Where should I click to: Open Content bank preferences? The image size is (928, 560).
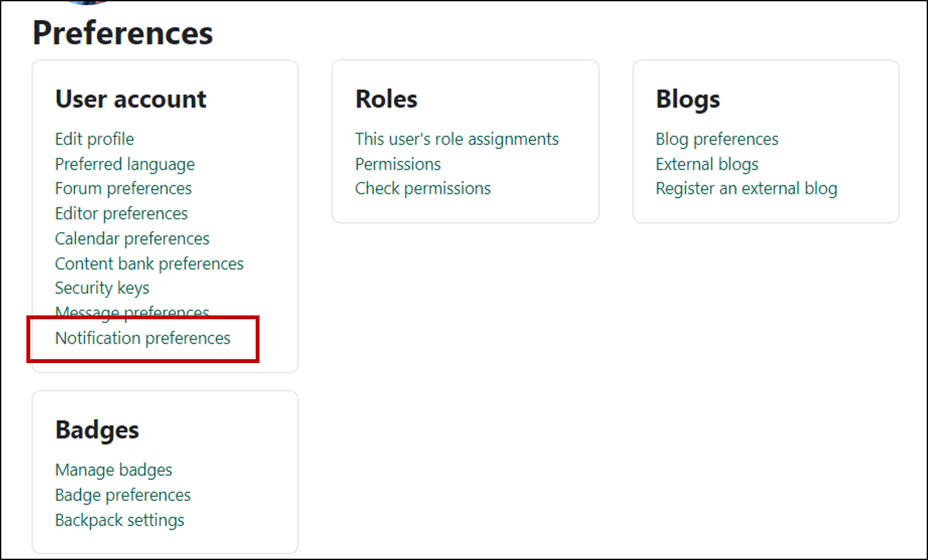point(149,263)
